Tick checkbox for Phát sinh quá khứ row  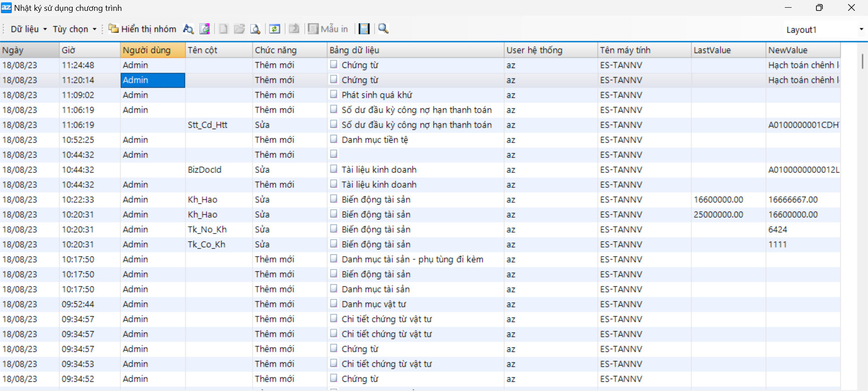pyautogui.click(x=334, y=94)
